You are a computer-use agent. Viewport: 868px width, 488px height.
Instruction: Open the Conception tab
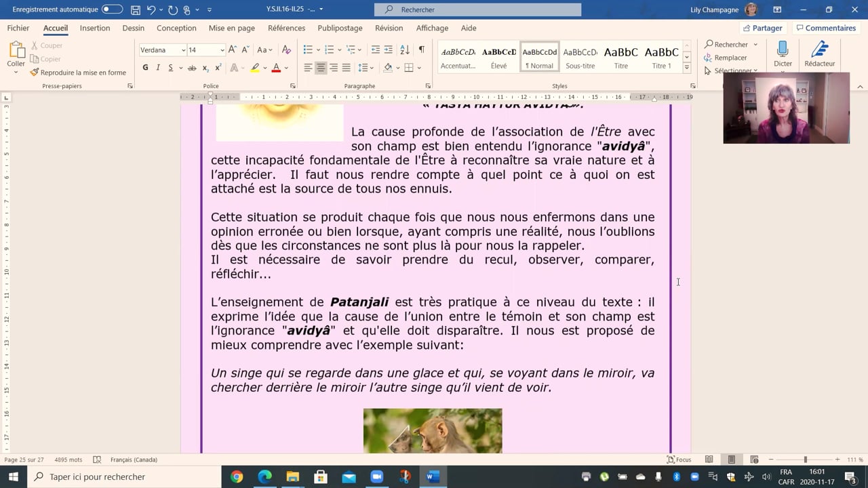click(176, 28)
